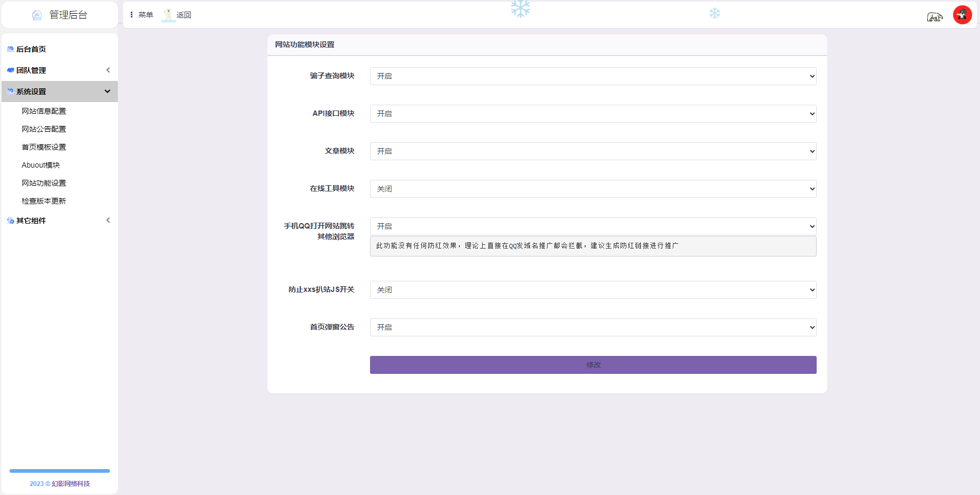Click the blue progress bar in sidebar

coord(60,471)
